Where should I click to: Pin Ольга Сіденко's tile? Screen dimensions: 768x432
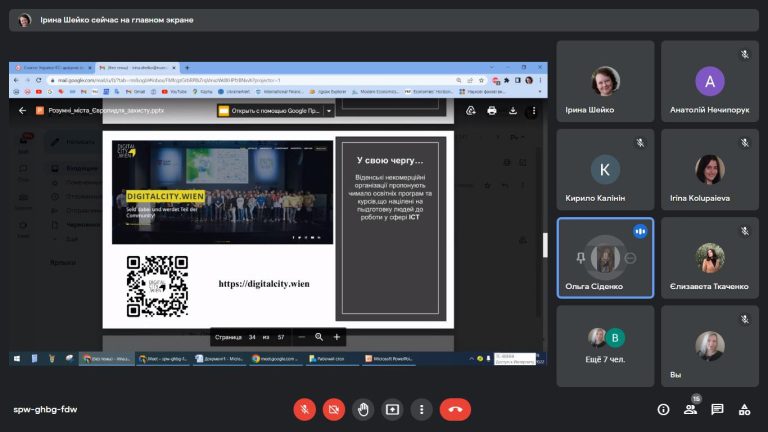[580, 258]
